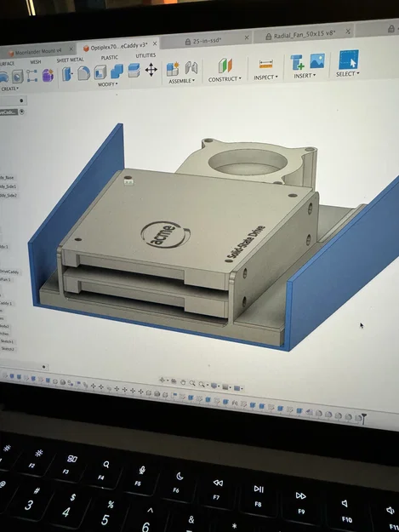Click the Look At navigation icon

[x=174, y=381]
